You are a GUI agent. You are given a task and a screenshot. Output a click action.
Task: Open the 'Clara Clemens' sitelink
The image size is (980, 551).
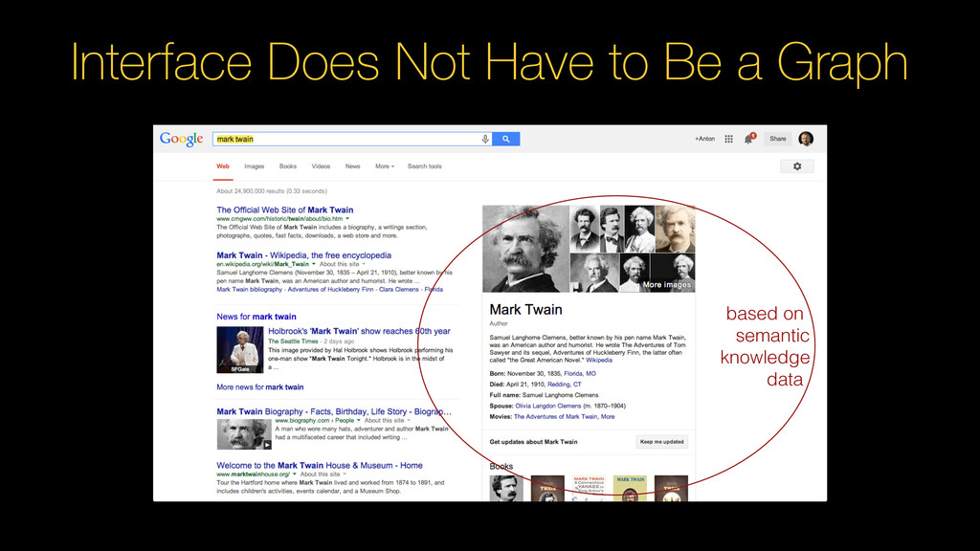click(399, 289)
